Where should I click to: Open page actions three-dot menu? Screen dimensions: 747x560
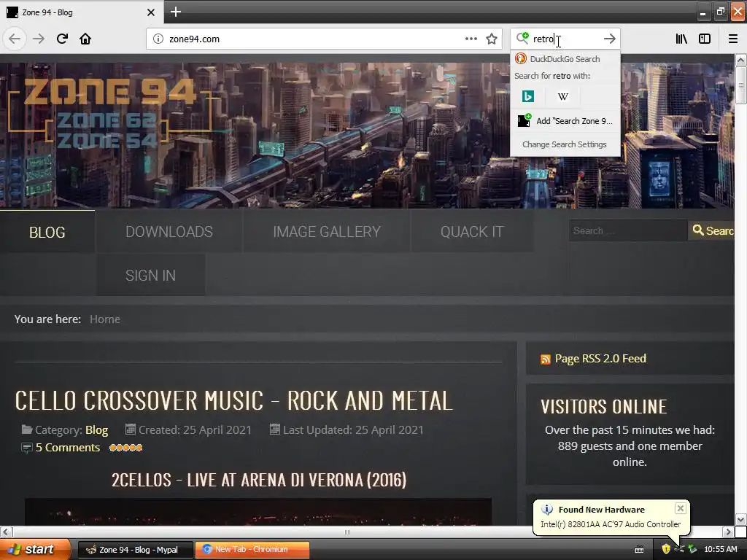pos(471,39)
